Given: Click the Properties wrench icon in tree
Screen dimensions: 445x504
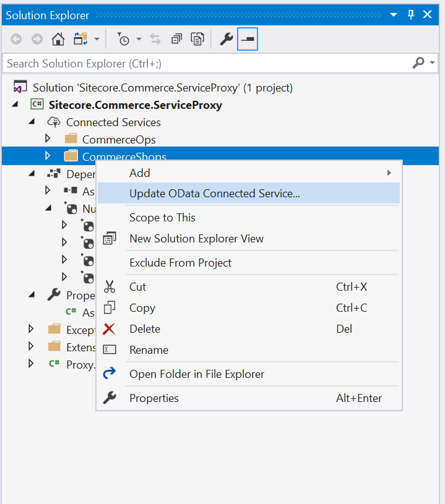Looking at the screenshot, I should tap(54, 294).
